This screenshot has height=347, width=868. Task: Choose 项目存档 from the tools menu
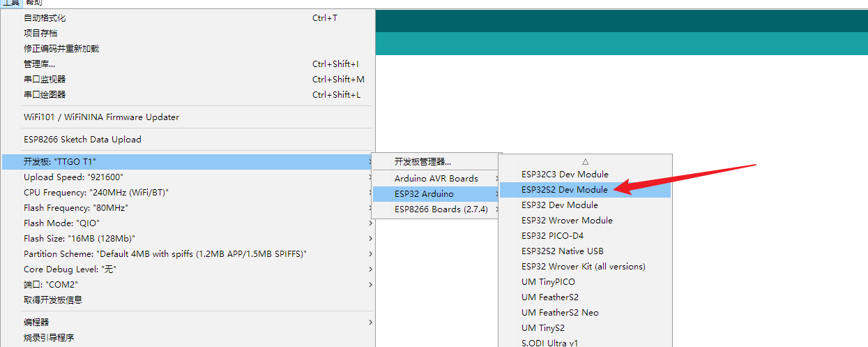[188, 34]
